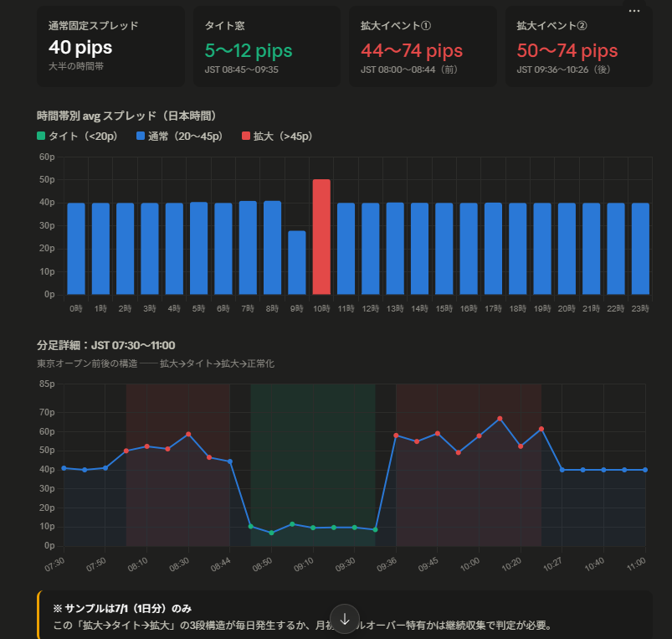The width and height of the screenshot is (672, 639).
Task: Click the lowest green point at 08:50
Action: [271, 533]
